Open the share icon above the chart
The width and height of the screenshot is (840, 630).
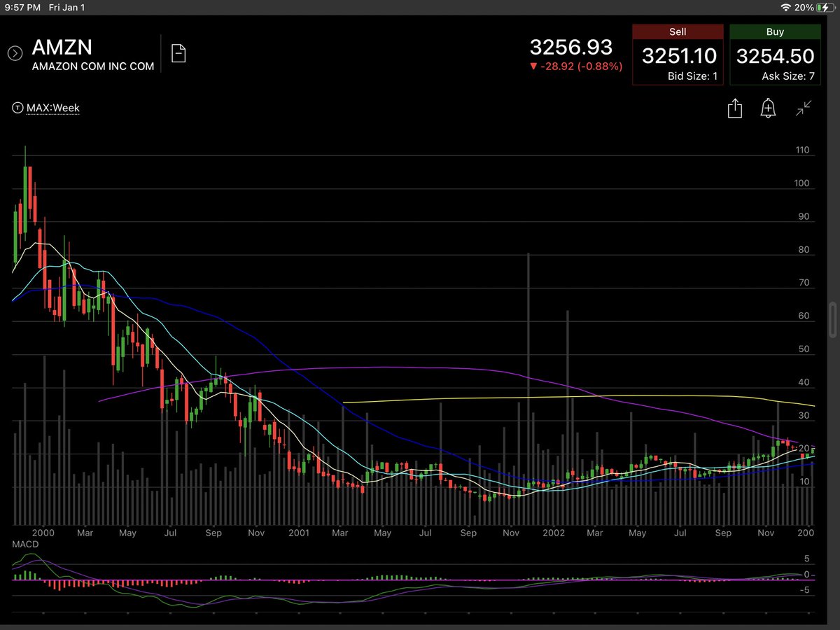pyautogui.click(x=734, y=108)
